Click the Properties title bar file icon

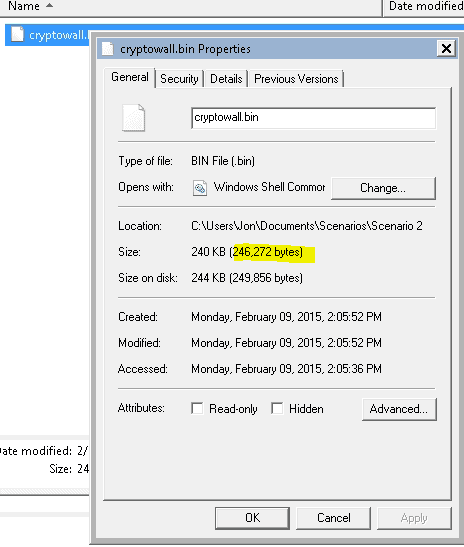[x=108, y=49]
